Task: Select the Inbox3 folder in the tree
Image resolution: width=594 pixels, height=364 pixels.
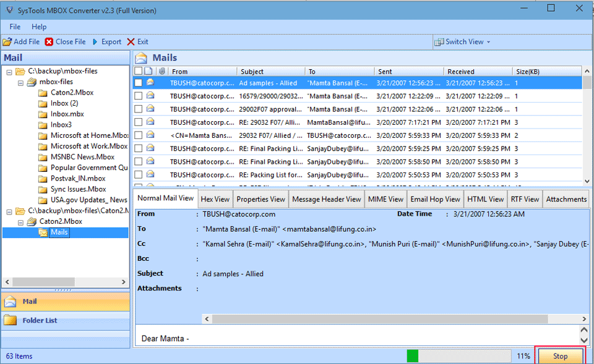Action: point(61,125)
